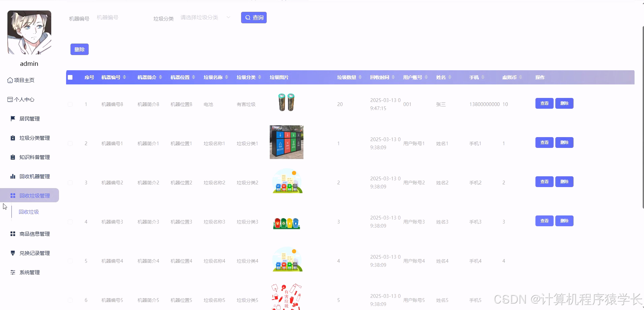Sort table by 垃圾数量 column arrows
The image size is (644, 310).
coord(360,77)
